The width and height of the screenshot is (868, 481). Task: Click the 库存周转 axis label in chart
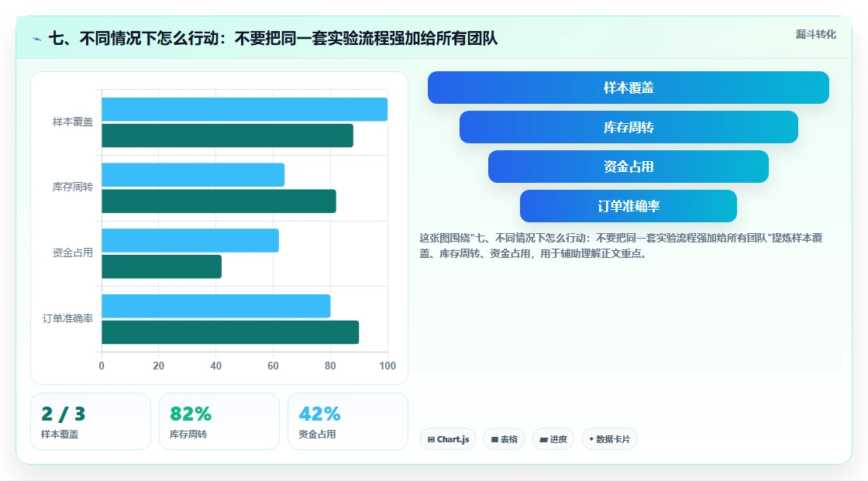pos(73,187)
